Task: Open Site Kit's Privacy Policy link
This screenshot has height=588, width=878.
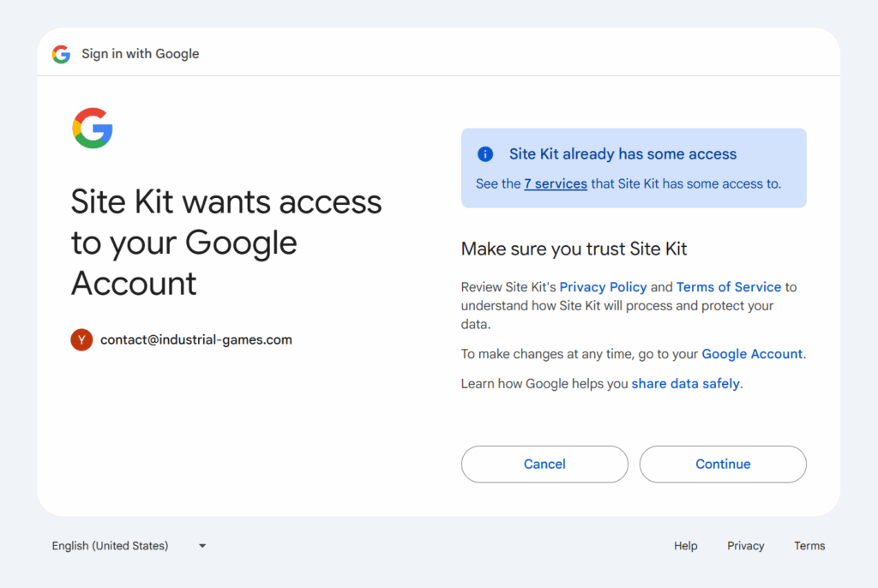Action: pyautogui.click(x=603, y=287)
